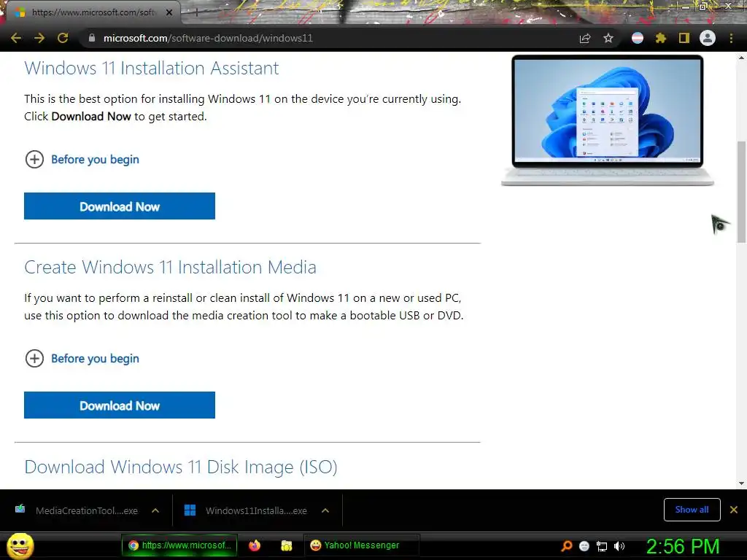
Task: Toggle the browser side panel
Action: pyautogui.click(x=684, y=38)
